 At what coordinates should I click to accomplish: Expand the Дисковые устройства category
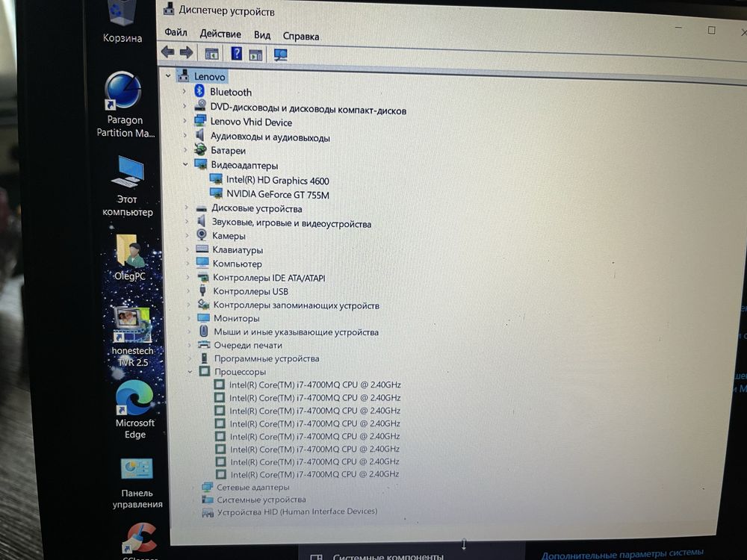(187, 208)
